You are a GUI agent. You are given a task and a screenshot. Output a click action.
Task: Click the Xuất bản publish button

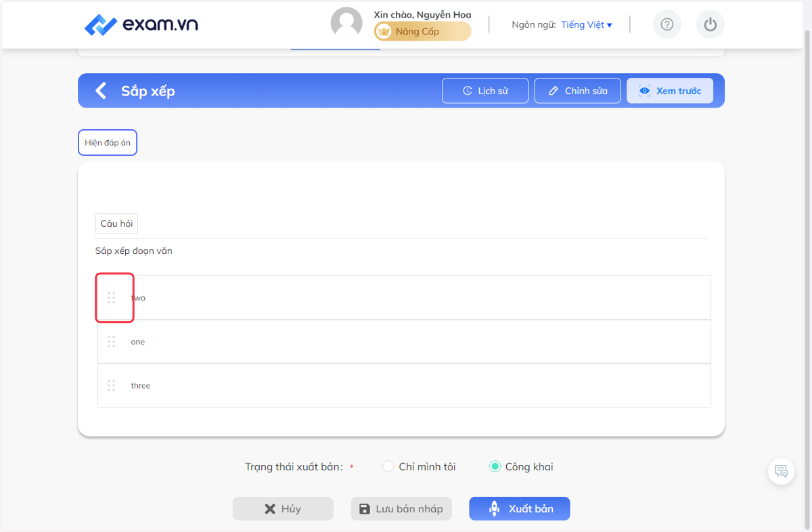(x=520, y=509)
